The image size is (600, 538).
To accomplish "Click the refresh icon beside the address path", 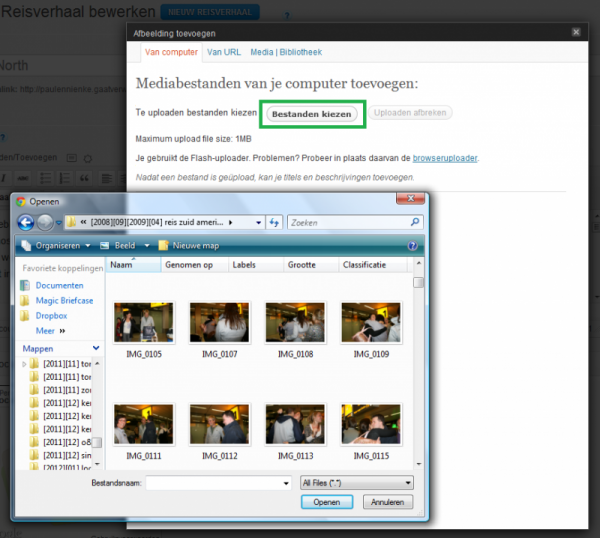I will point(274,222).
